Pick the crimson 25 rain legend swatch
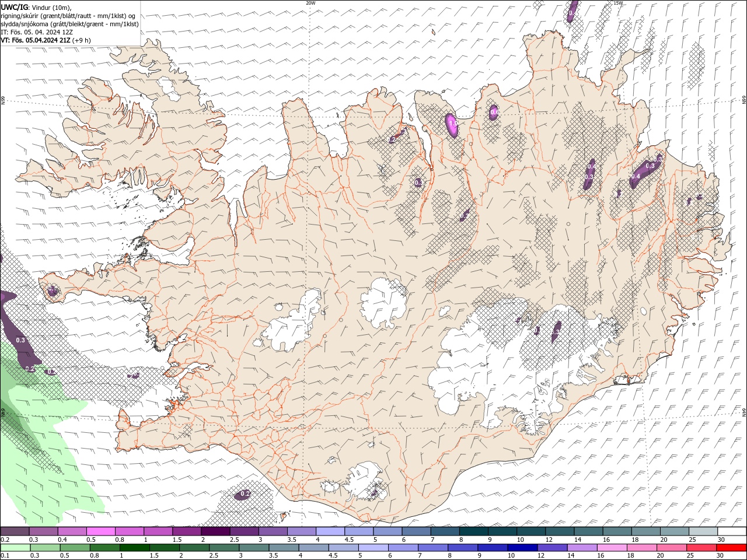Viewport: 747px width, 560px height. point(701,548)
